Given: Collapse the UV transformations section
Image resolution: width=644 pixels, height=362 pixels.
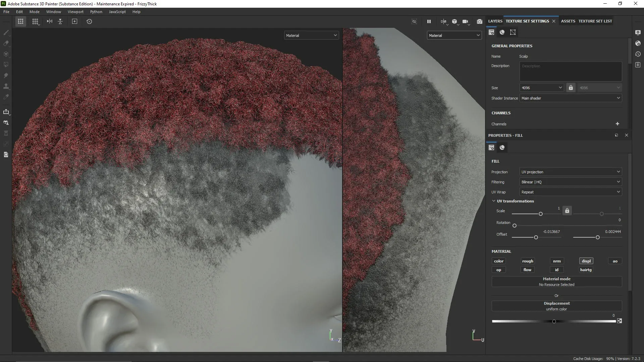Looking at the screenshot, I should (x=493, y=201).
